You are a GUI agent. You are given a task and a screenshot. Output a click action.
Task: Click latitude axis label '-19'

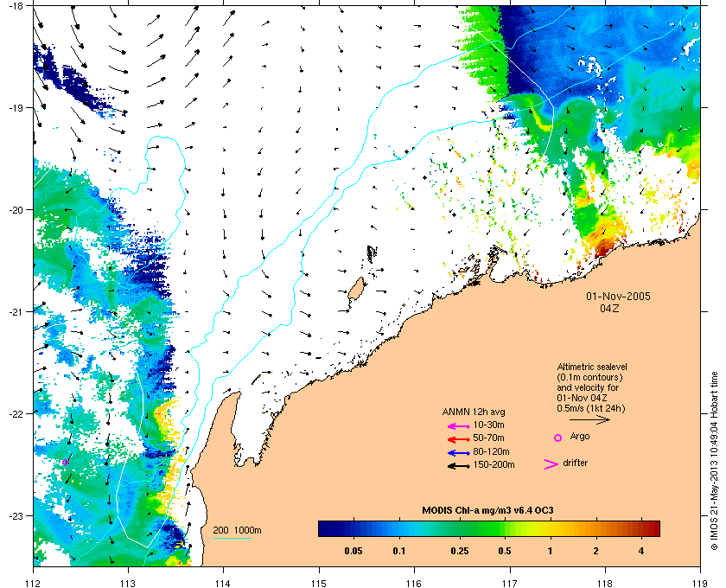tap(15, 107)
